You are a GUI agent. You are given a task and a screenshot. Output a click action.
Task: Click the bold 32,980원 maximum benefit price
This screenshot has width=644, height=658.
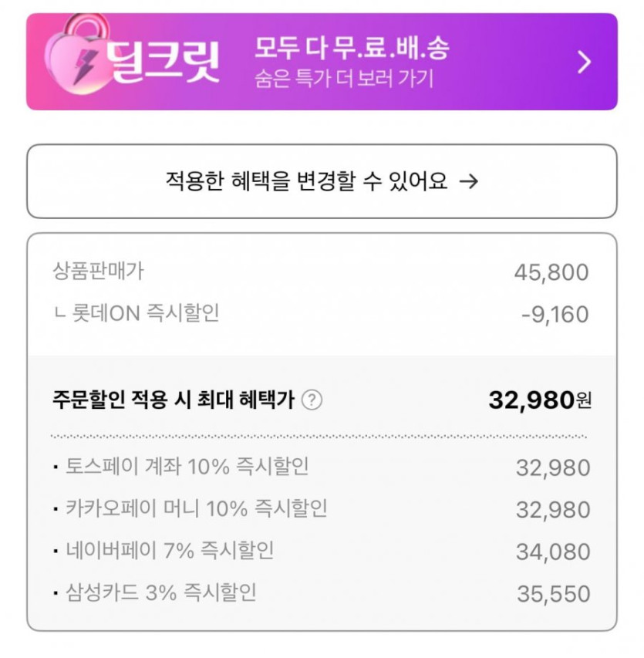click(540, 400)
